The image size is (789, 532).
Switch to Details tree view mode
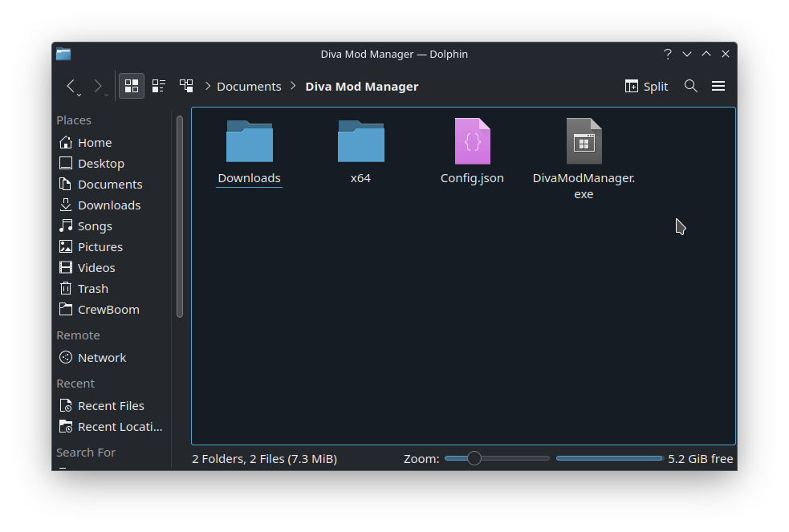186,86
